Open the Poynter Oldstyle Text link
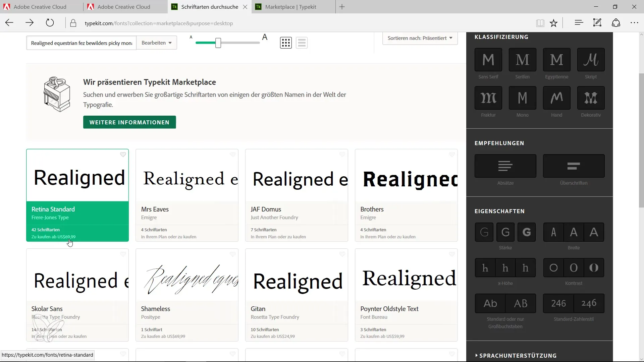644x362 pixels. (x=389, y=309)
